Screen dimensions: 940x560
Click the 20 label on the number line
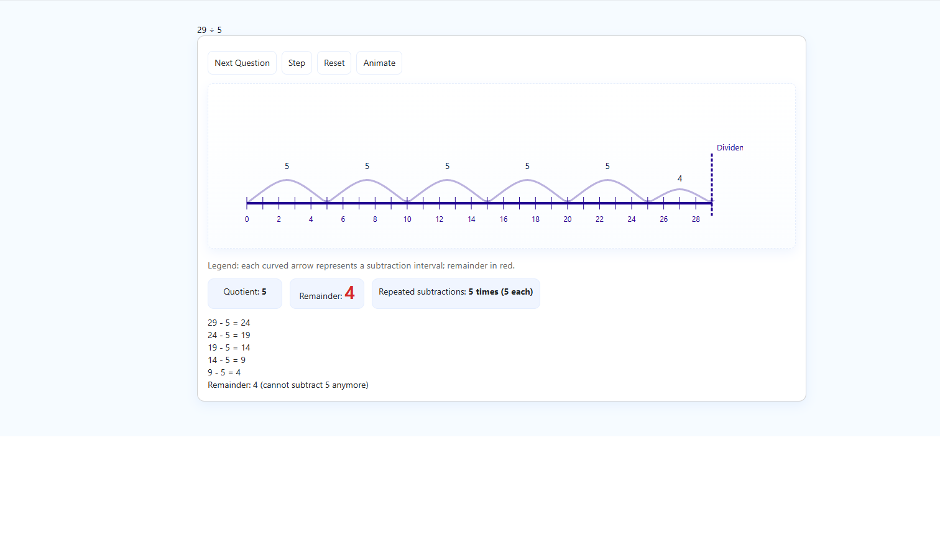(568, 219)
